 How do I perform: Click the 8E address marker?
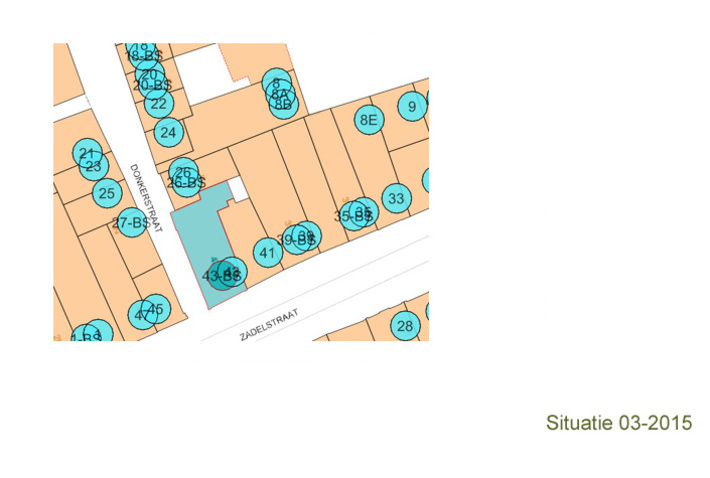(x=369, y=120)
